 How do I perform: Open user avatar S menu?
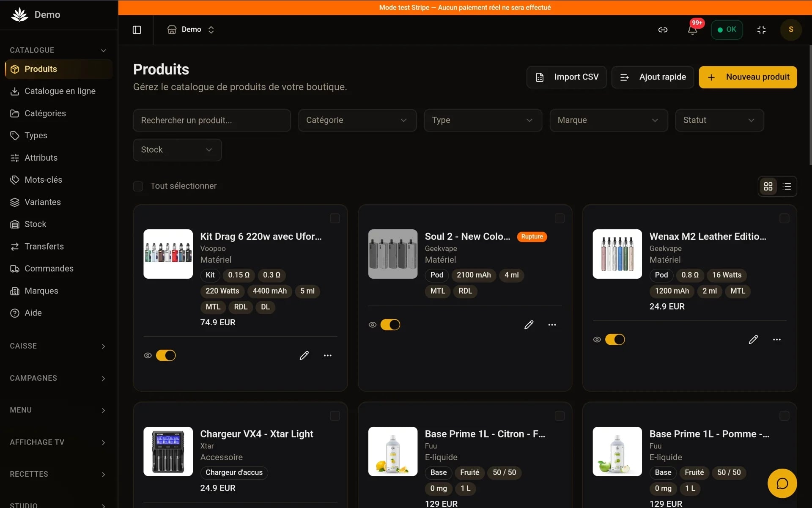point(791,30)
